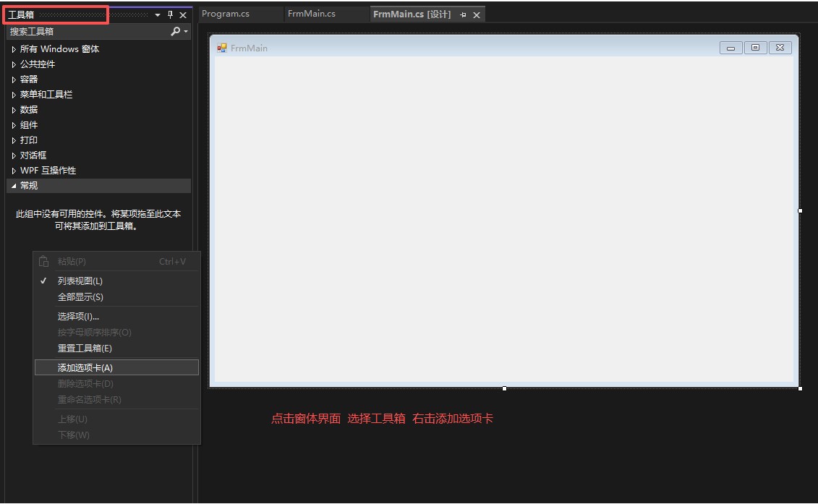Choose 全部显示(S) from context menu
The image size is (818, 504).
tap(116, 297)
